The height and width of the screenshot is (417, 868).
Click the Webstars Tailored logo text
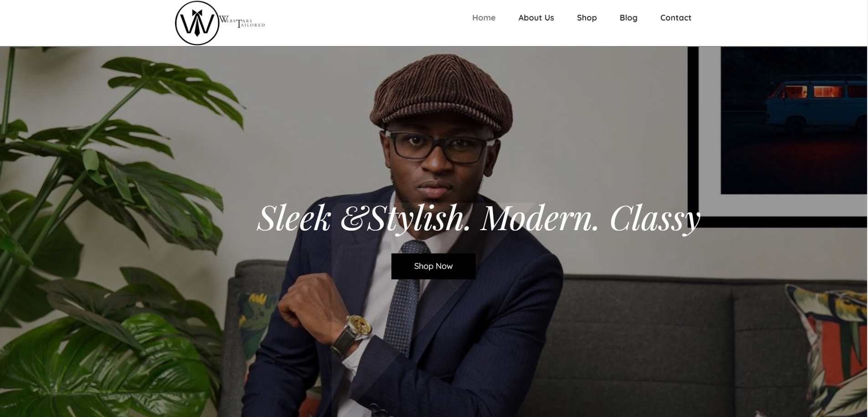click(x=242, y=22)
